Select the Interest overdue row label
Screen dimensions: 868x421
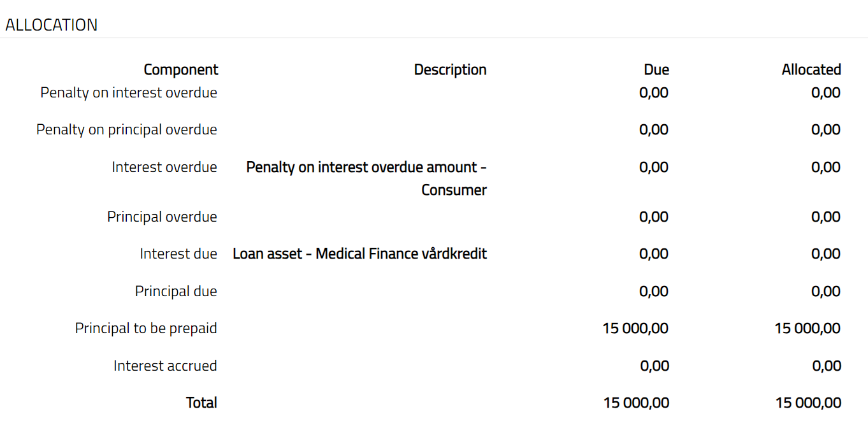(x=164, y=167)
